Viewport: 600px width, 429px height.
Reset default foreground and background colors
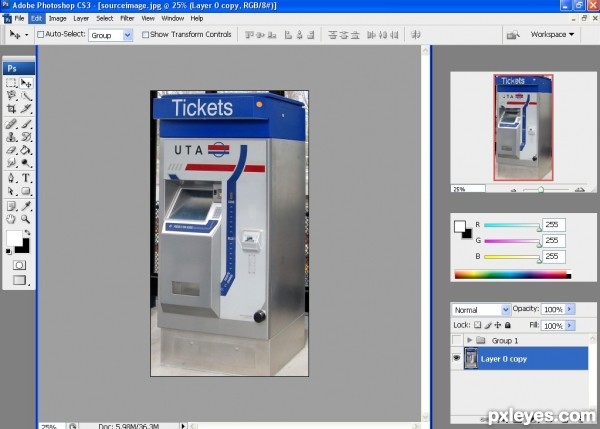(8, 251)
